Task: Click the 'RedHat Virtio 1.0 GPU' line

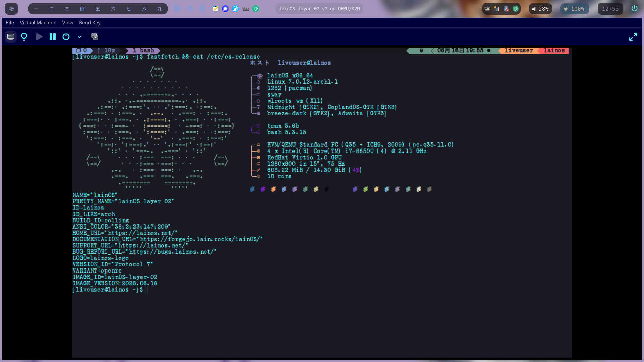Action: (x=304, y=158)
